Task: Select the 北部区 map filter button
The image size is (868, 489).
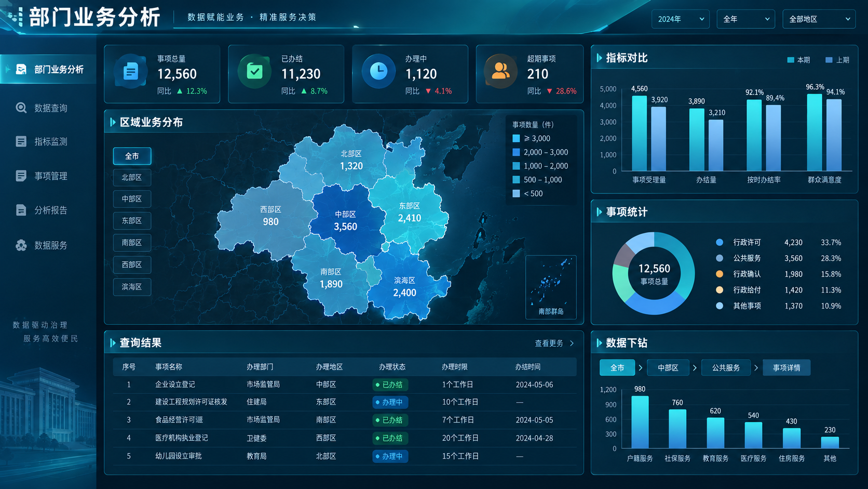Action: point(132,177)
